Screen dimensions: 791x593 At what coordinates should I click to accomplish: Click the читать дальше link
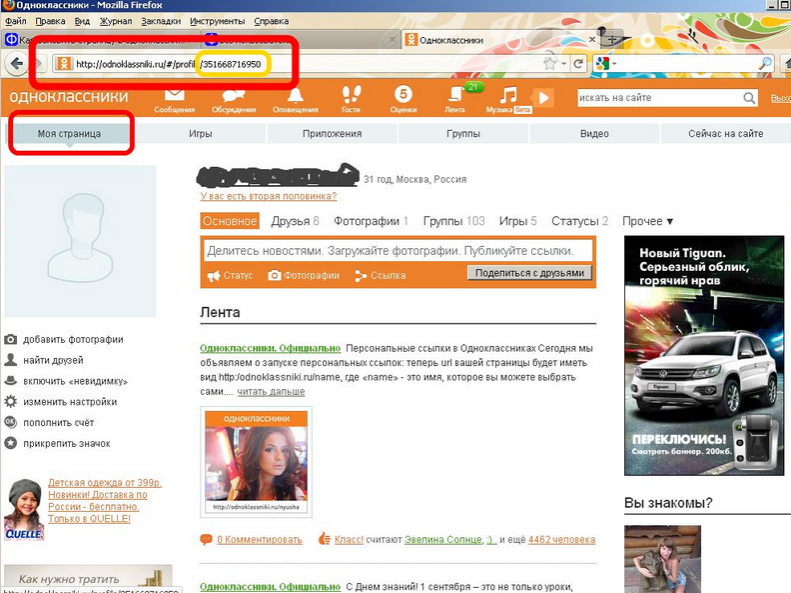coord(271,391)
